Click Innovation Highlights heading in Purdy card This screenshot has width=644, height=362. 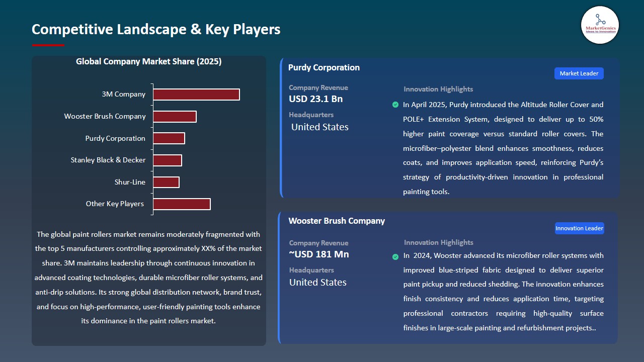[438, 89]
